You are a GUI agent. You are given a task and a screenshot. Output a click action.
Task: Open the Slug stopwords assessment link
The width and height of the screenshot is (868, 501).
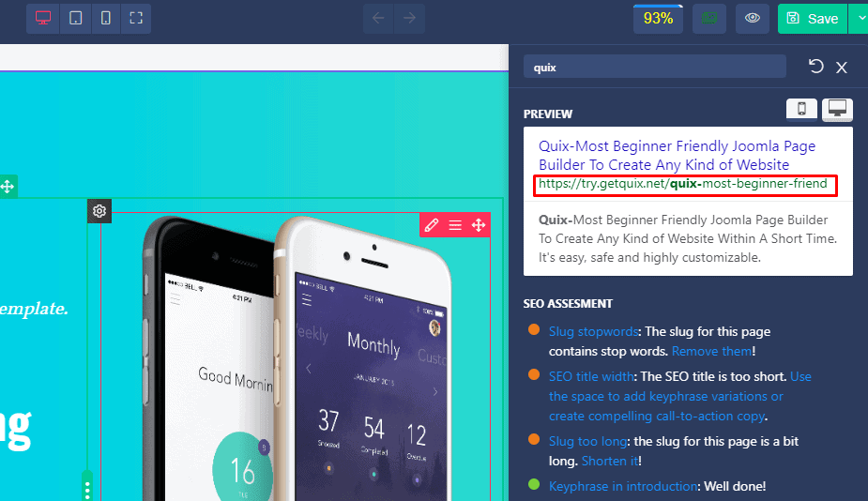click(x=593, y=331)
